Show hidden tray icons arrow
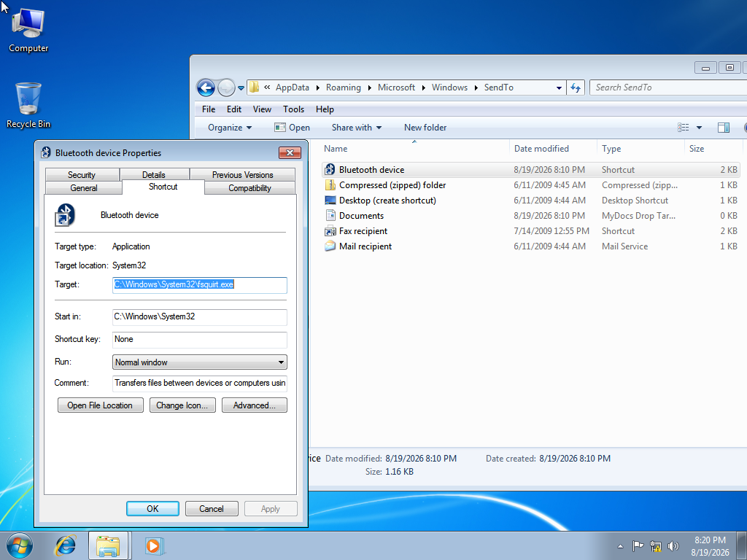The height and width of the screenshot is (560, 747). click(x=620, y=546)
